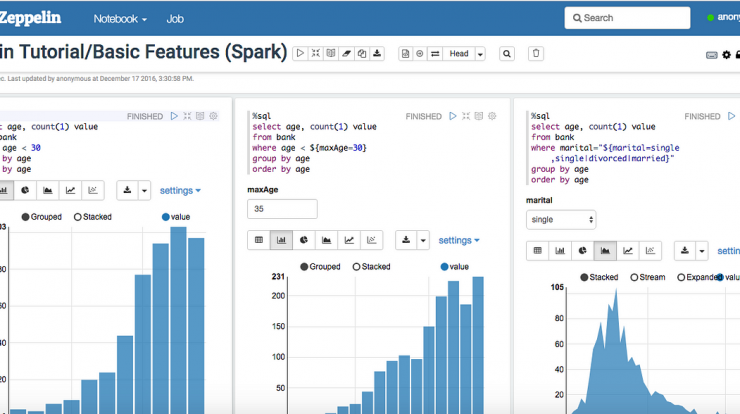740x414 pixels.
Task: Open the marital select box showing single
Action: pos(561,220)
